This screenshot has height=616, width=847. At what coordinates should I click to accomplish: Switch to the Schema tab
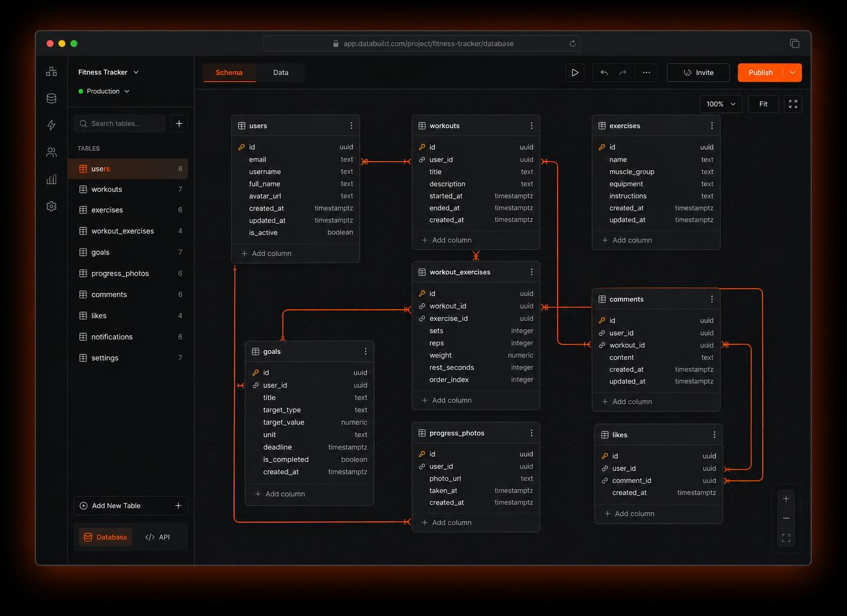(x=229, y=73)
